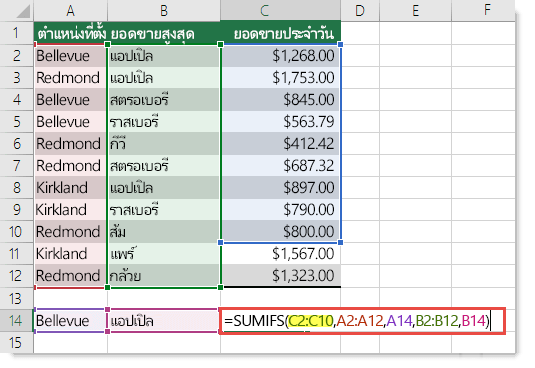
Task: Select Bellevue in row 2
Action: click(x=71, y=56)
